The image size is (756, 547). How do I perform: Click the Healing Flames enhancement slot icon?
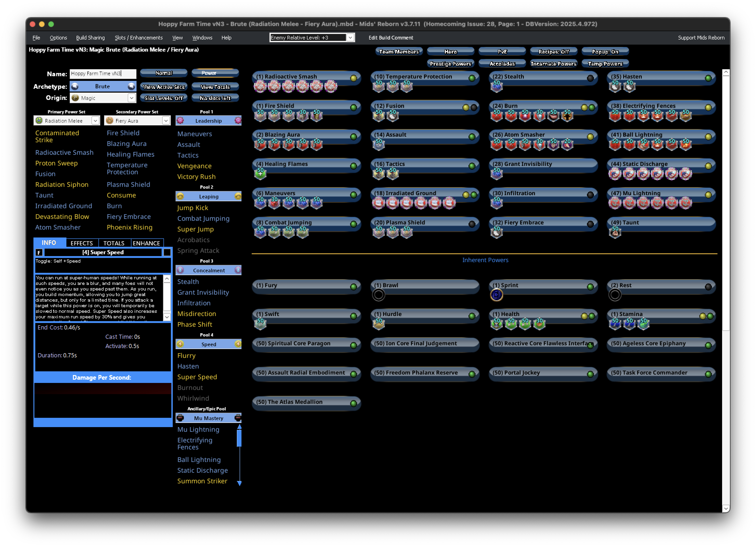[x=260, y=173]
